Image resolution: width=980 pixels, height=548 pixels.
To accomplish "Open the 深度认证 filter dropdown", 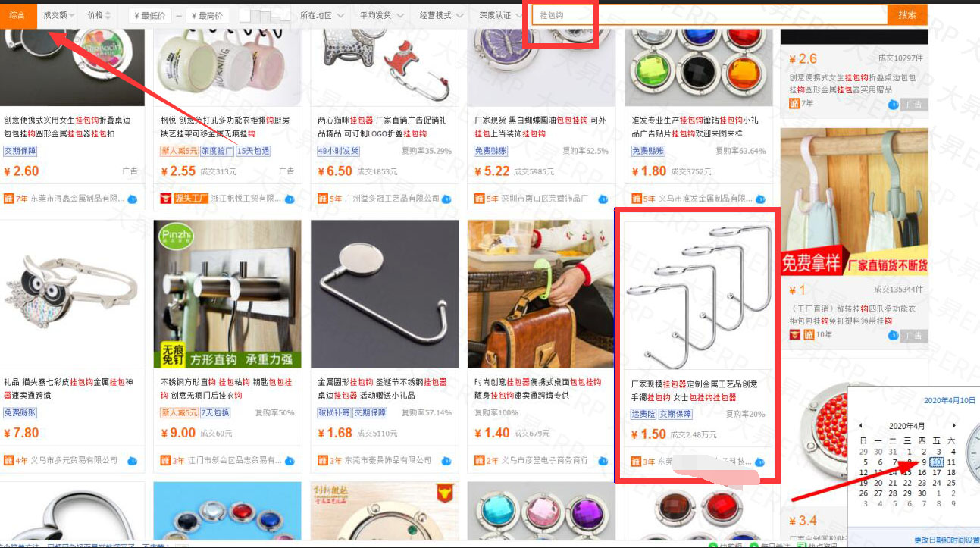I will pos(501,15).
